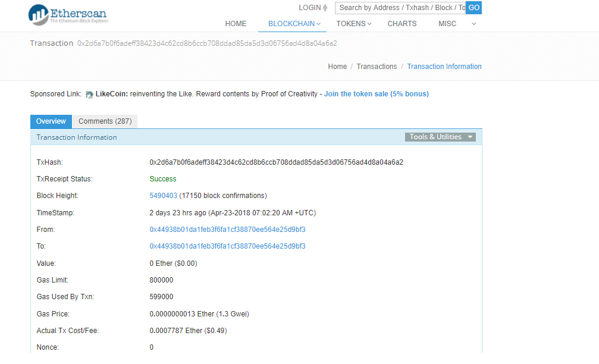This screenshot has height=364, width=599.
Task: Follow the Join the token sale link
Action: [x=376, y=94]
